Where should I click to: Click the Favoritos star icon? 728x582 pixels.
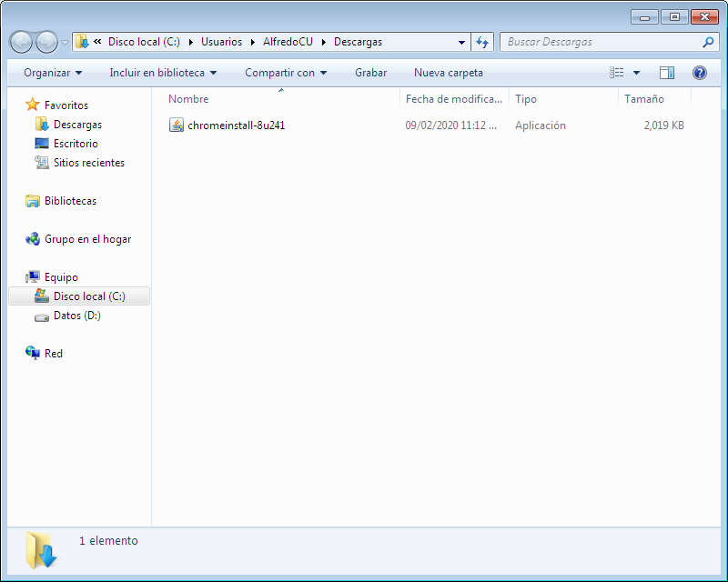33,105
